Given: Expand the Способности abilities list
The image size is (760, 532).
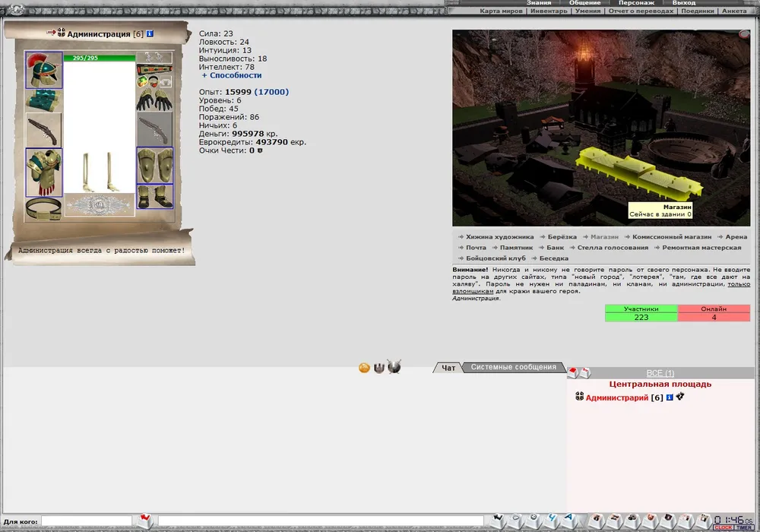Looking at the screenshot, I should (231, 75).
